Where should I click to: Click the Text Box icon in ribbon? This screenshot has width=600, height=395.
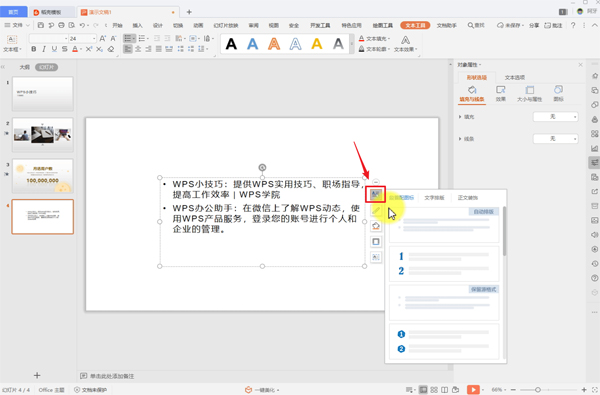click(x=12, y=39)
